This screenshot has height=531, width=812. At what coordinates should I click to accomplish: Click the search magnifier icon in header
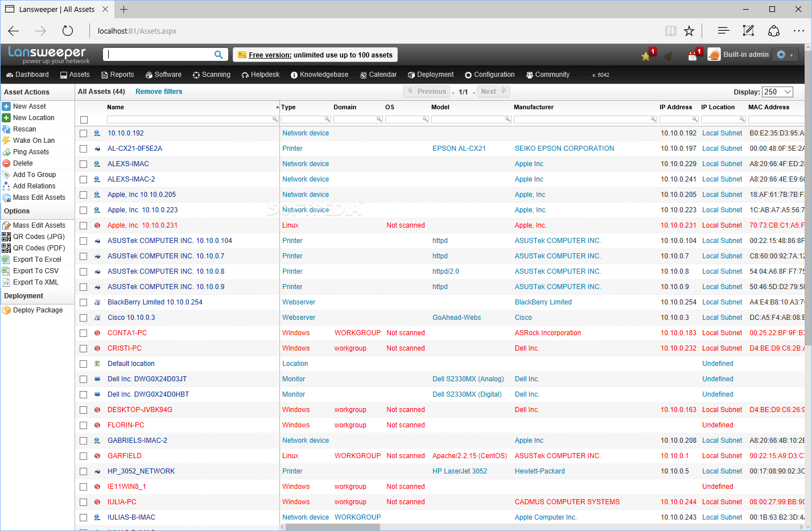(219, 55)
